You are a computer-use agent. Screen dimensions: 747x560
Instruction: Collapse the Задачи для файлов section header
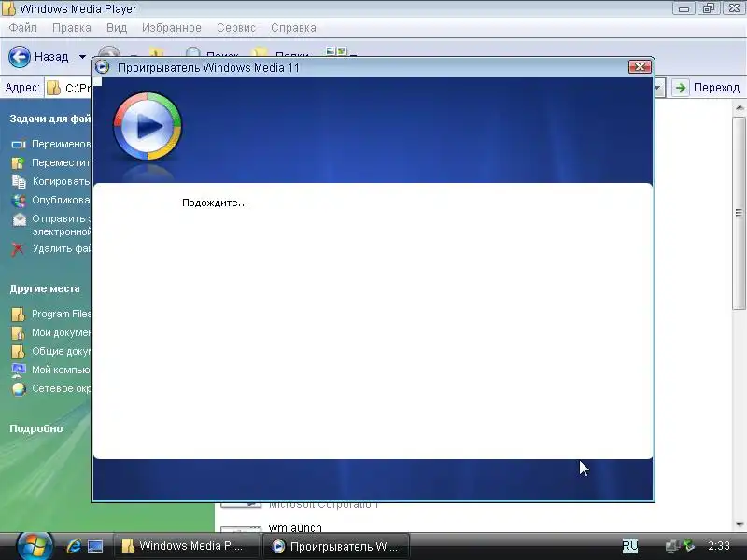point(50,119)
